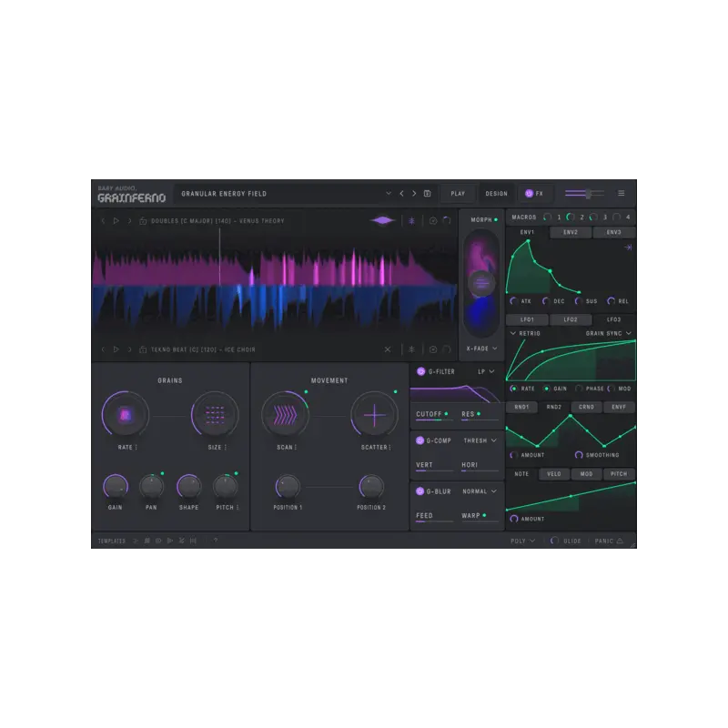The image size is (728, 728).
Task: Switch to the ENV2 tab
Action: 571,232
